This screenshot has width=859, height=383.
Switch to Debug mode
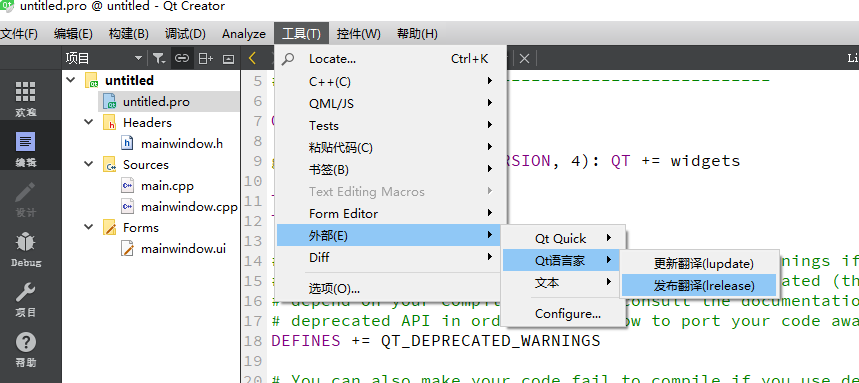[x=26, y=249]
